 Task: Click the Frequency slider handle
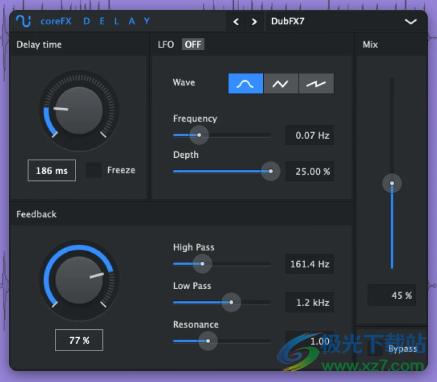[199, 135]
